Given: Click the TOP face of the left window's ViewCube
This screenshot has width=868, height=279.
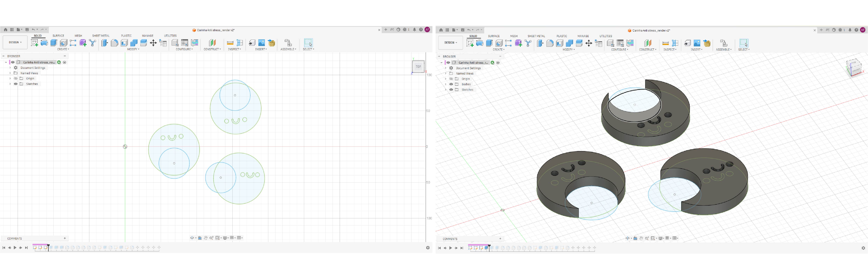Looking at the screenshot, I should click(418, 66).
